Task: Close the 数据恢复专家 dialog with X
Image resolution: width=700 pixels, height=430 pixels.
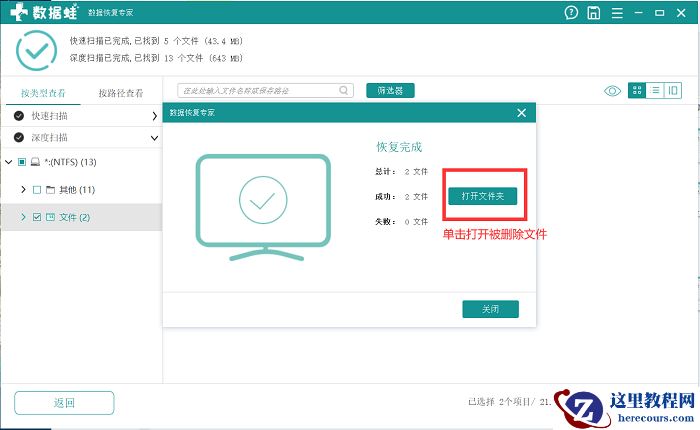Action: (x=521, y=113)
